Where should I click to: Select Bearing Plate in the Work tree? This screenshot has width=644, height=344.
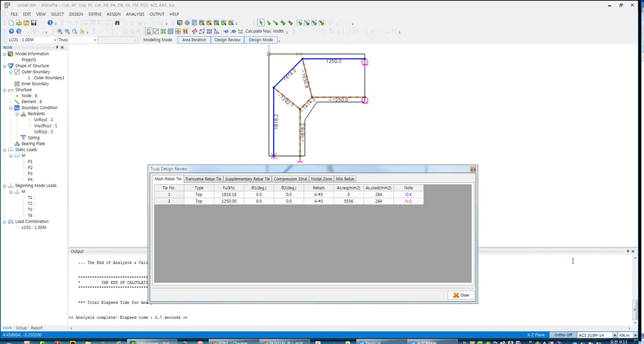coord(33,144)
